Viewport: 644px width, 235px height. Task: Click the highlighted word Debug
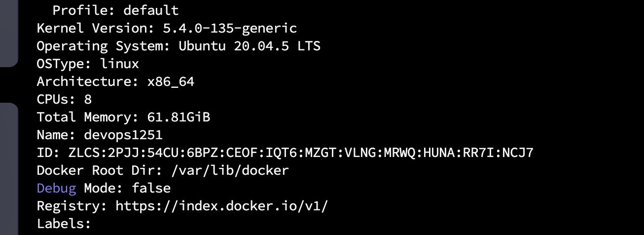[56, 188]
